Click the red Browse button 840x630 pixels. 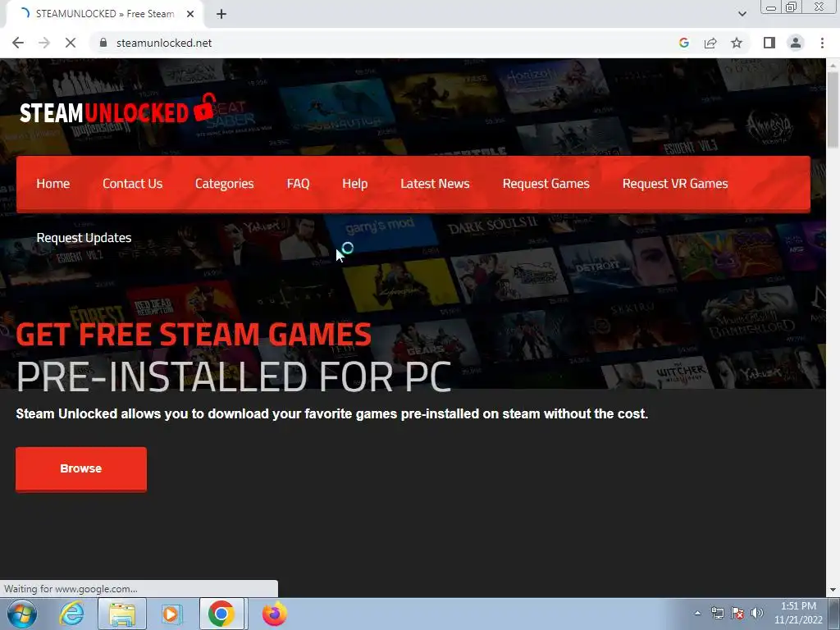[x=81, y=468]
